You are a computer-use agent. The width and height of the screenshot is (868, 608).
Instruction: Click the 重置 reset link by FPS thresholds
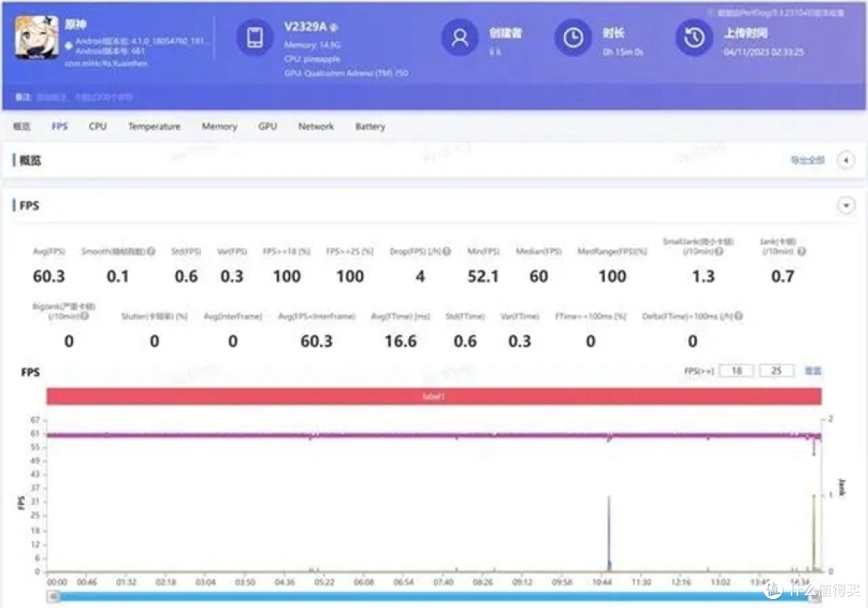(x=813, y=371)
